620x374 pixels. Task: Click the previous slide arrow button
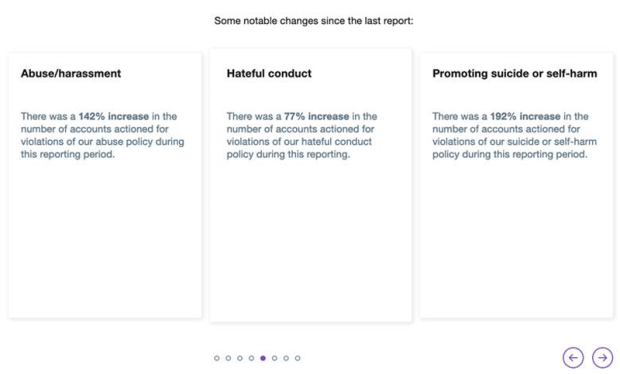click(x=573, y=357)
